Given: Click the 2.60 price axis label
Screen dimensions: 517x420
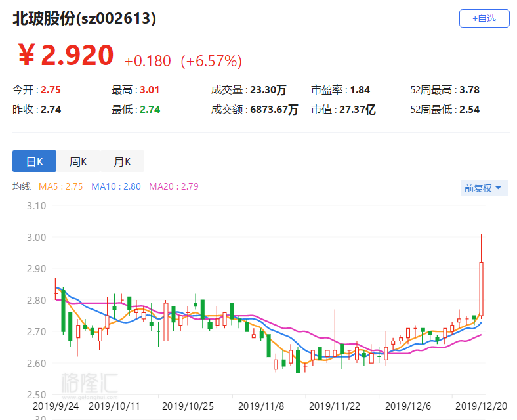Looking at the screenshot, I should click(x=36, y=364).
